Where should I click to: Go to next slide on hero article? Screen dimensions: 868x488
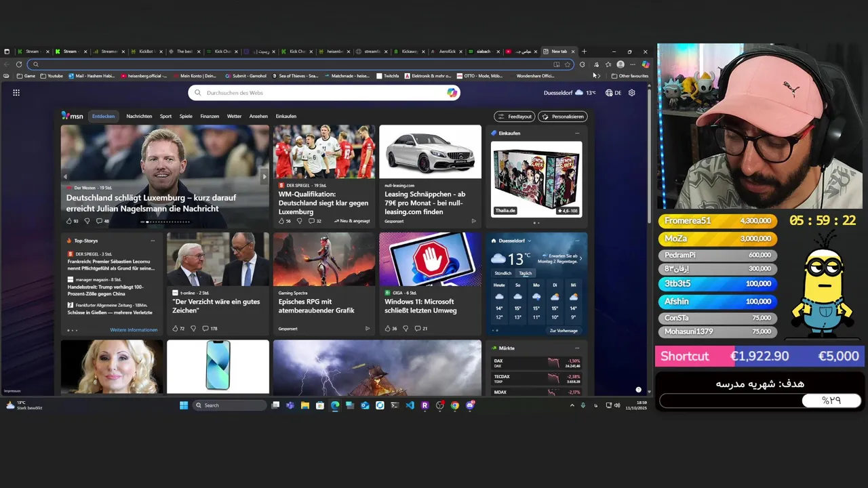[264, 177]
